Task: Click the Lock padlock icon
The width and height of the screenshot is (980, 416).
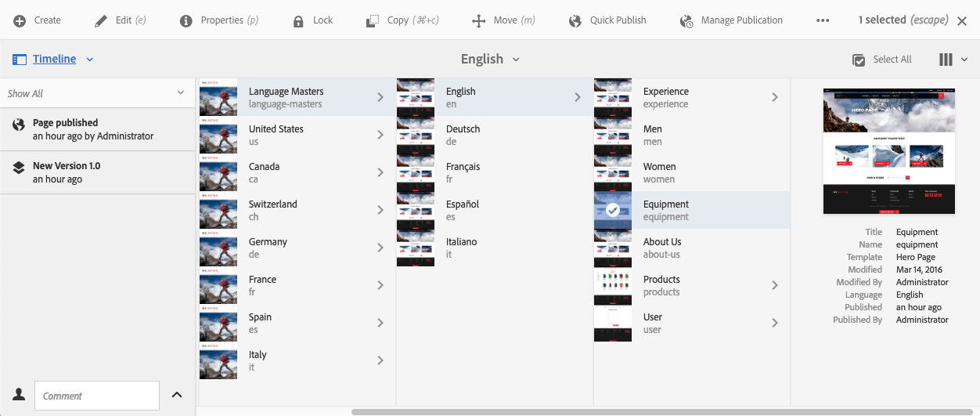Action: pyautogui.click(x=298, y=20)
